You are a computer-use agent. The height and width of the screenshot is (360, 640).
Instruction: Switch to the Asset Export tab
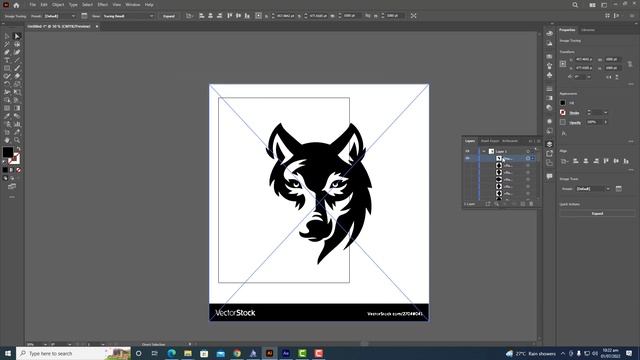490,141
